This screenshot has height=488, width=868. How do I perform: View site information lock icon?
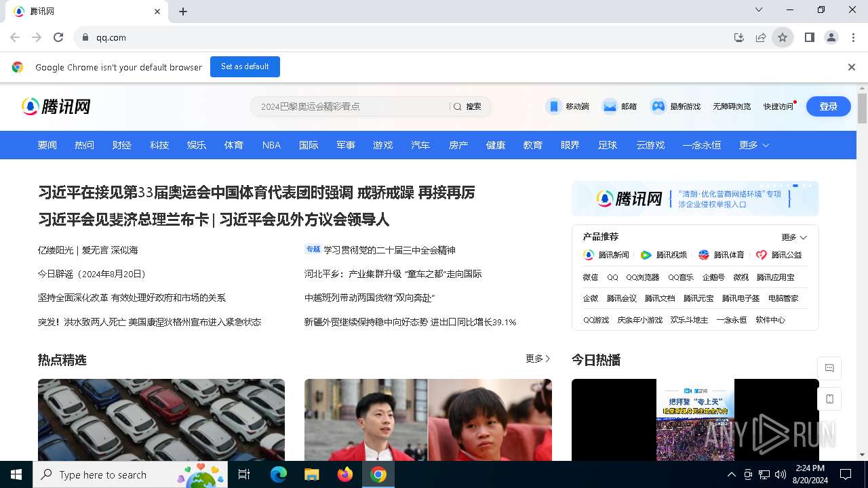tap(85, 38)
